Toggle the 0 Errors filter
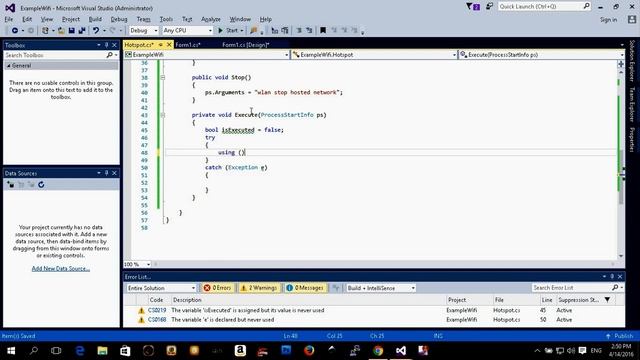The height and width of the screenshot is (360, 640). point(218,288)
